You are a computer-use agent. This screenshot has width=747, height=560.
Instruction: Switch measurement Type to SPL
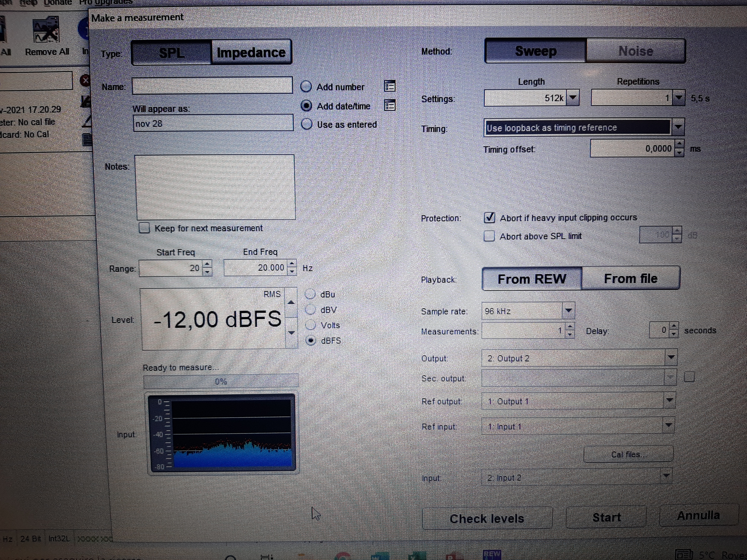(x=171, y=52)
